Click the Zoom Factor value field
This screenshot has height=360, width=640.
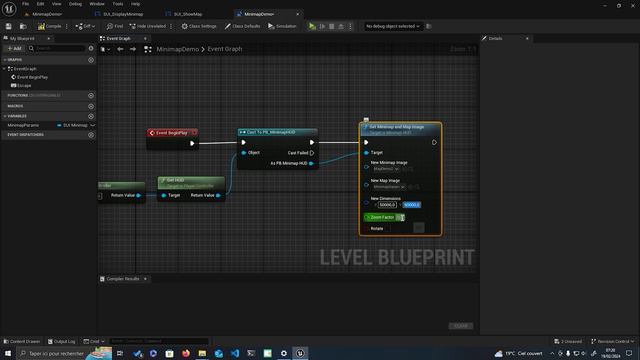tap(400, 218)
